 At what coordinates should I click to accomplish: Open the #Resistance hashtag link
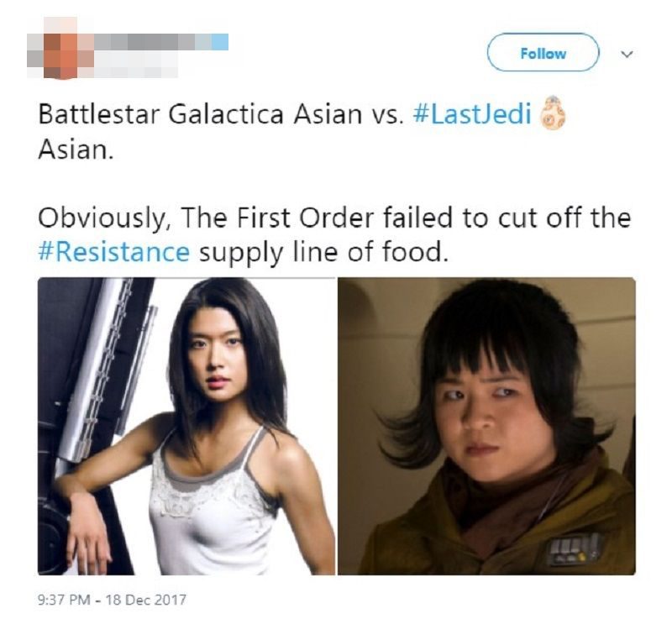(x=113, y=252)
